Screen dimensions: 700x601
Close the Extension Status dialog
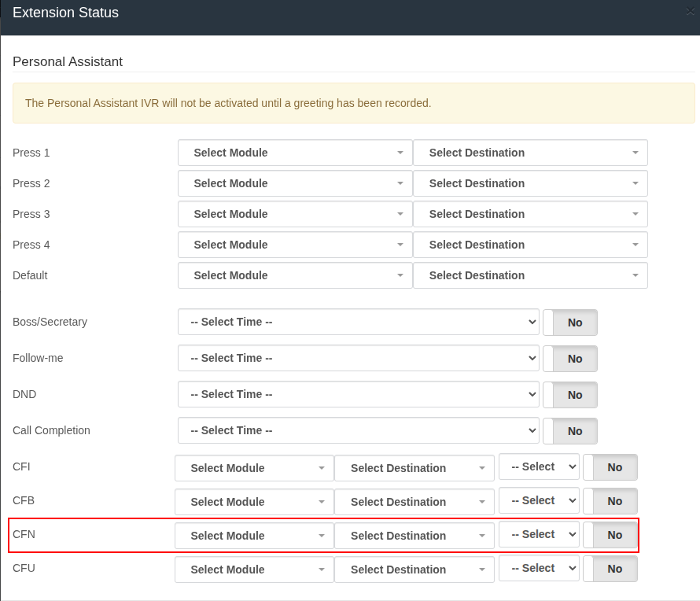691,11
